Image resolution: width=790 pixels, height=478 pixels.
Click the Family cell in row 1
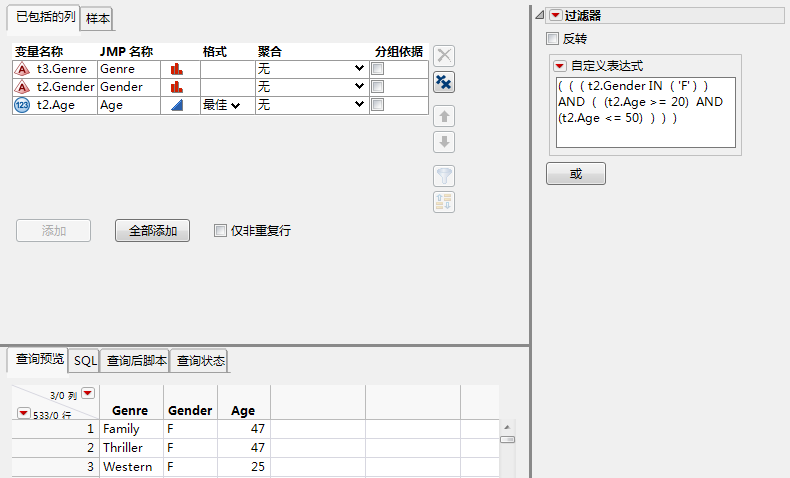point(131,429)
